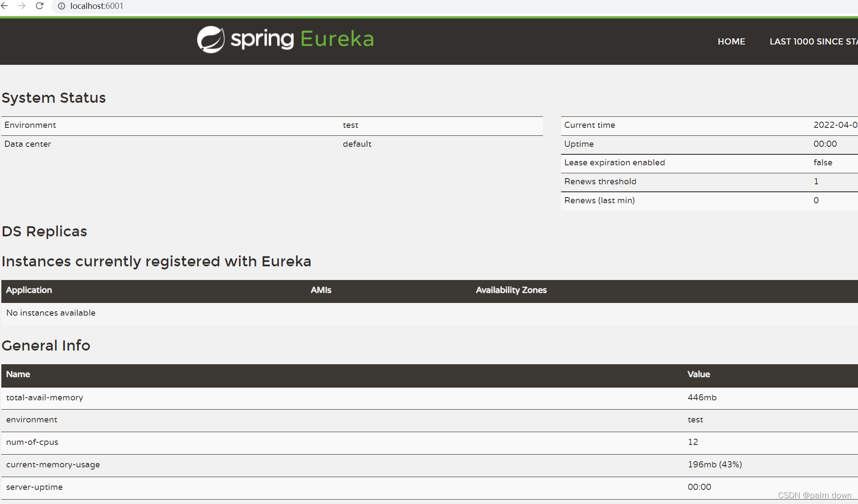The height and width of the screenshot is (504, 858).
Task: Click the Current time label
Action: (x=589, y=125)
